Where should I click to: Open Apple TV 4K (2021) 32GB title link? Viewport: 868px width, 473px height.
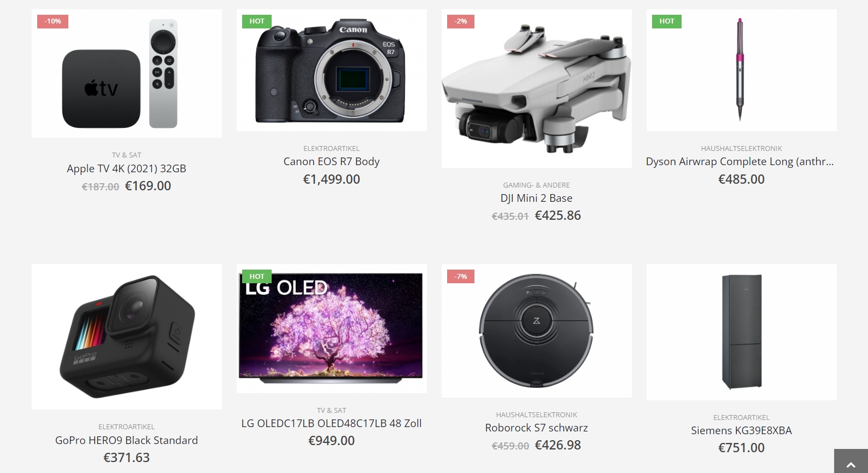coord(127,168)
